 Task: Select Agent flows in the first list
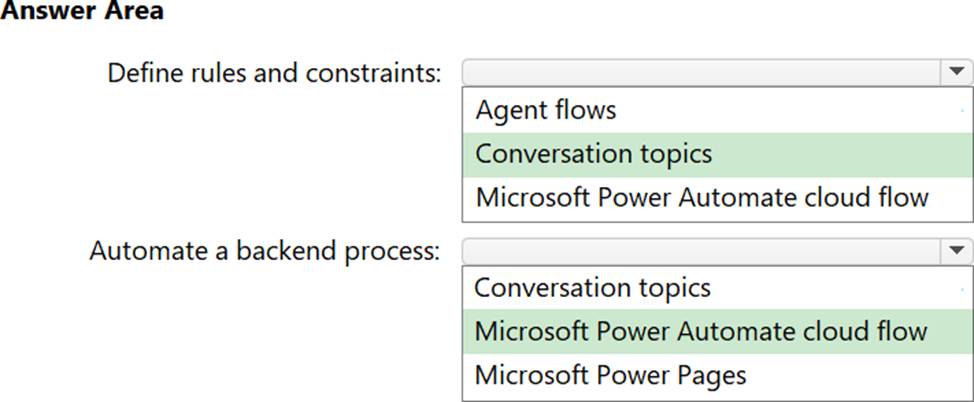[545, 109]
